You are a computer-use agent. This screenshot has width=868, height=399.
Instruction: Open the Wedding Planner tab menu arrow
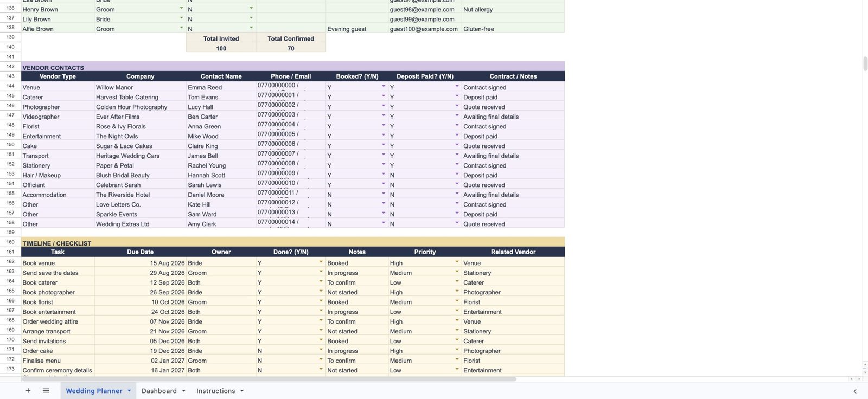(129, 391)
